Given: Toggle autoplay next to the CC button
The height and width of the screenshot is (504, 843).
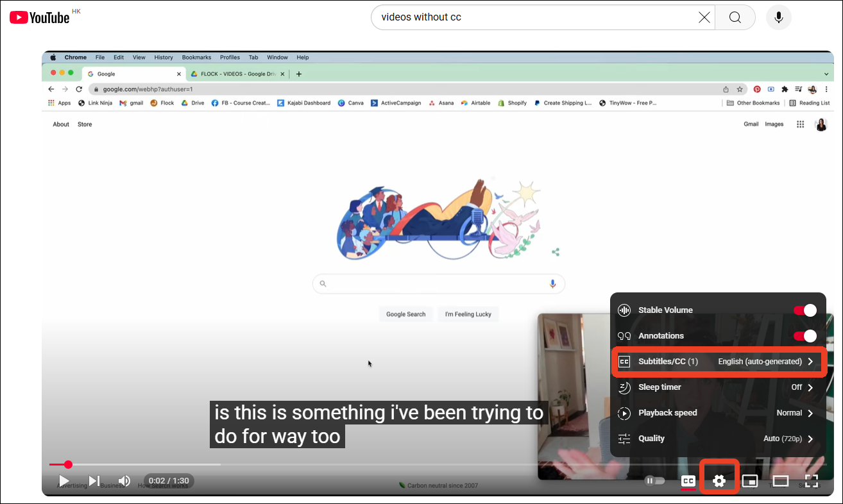Looking at the screenshot, I should pyautogui.click(x=654, y=480).
